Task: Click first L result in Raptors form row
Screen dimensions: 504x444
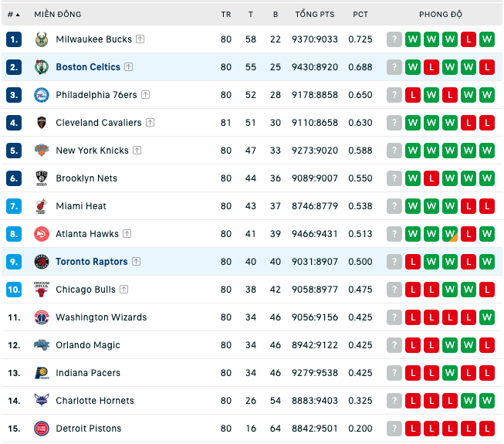Action: click(413, 262)
